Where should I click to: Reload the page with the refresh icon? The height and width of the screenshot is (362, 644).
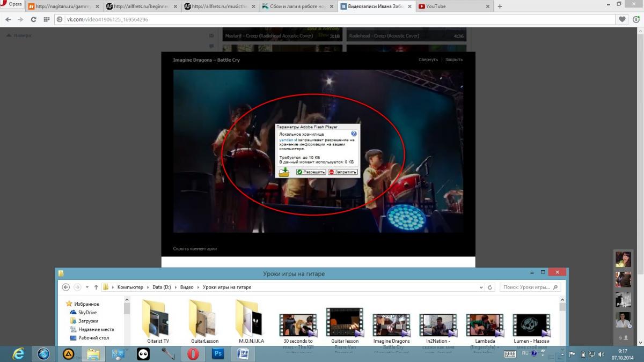coord(33,19)
